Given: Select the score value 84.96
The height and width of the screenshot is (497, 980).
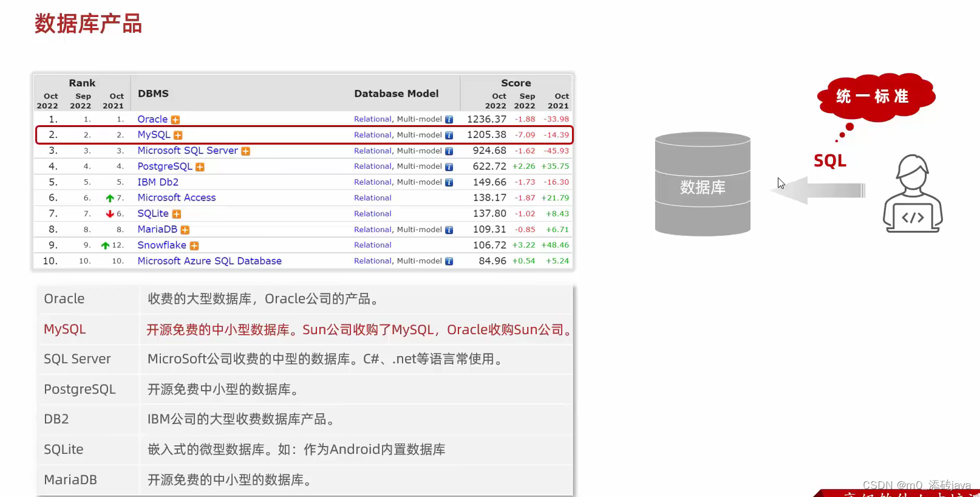Looking at the screenshot, I should tap(492, 261).
